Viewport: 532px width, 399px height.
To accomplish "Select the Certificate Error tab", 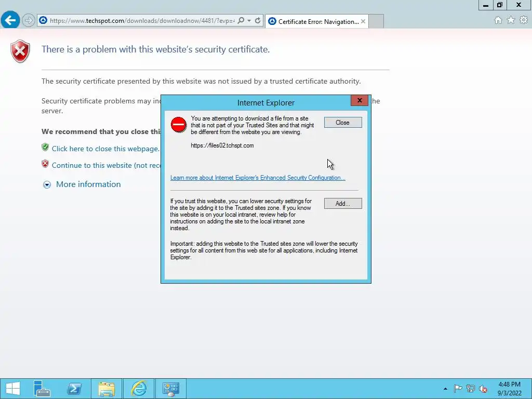I will [x=316, y=21].
